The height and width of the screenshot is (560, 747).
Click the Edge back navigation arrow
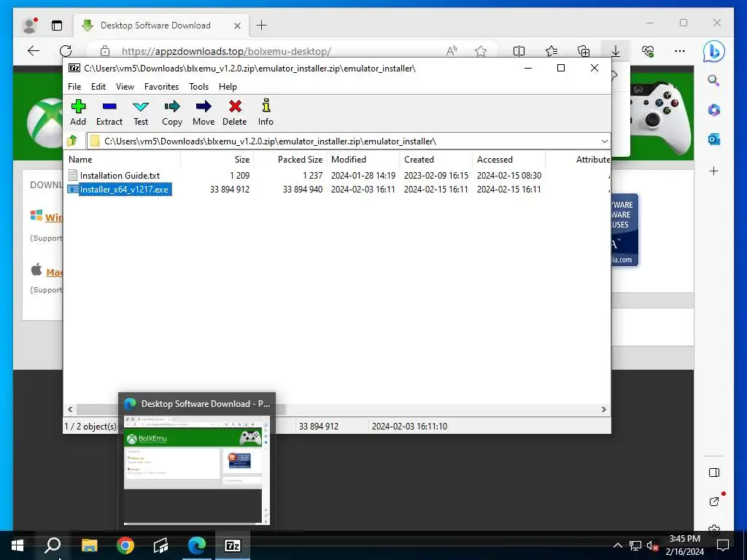34,51
